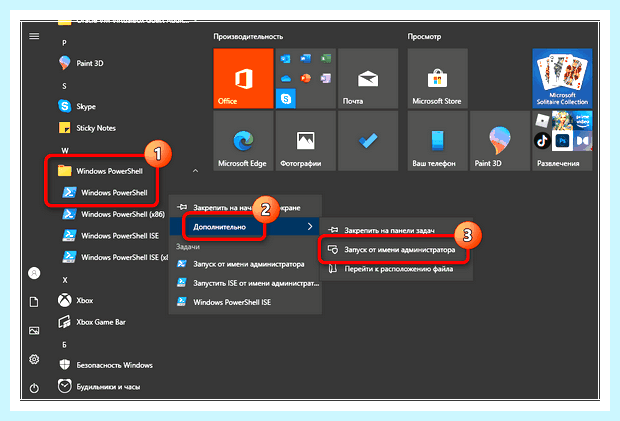Open Windows PowerShell (x86) entry
The image size is (620, 421).
click(x=113, y=214)
